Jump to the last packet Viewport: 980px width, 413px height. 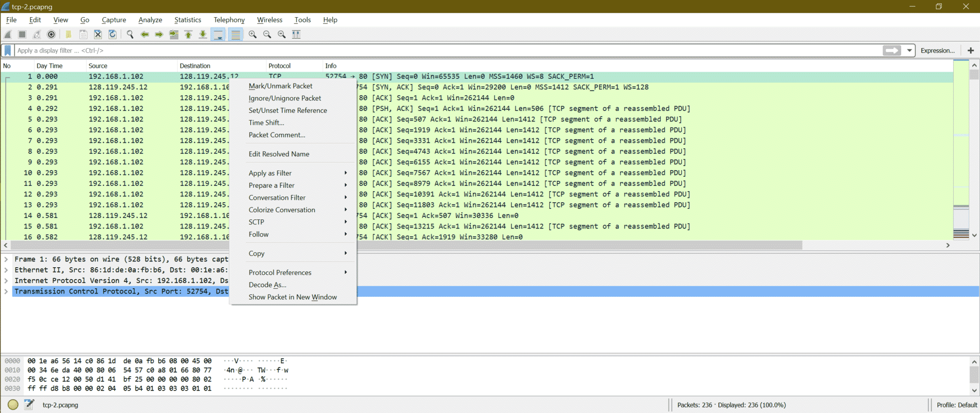click(x=203, y=34)
